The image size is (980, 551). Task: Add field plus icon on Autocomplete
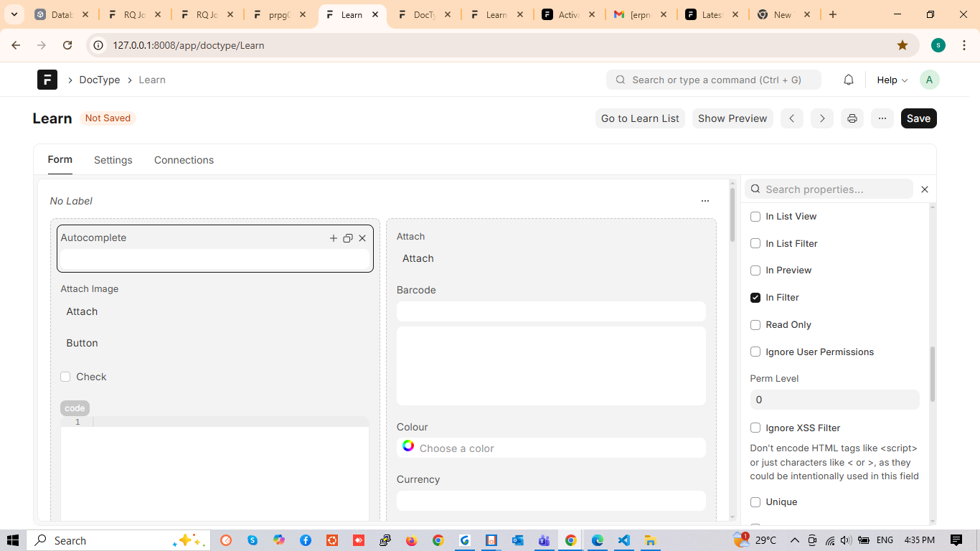pos(333,238)
